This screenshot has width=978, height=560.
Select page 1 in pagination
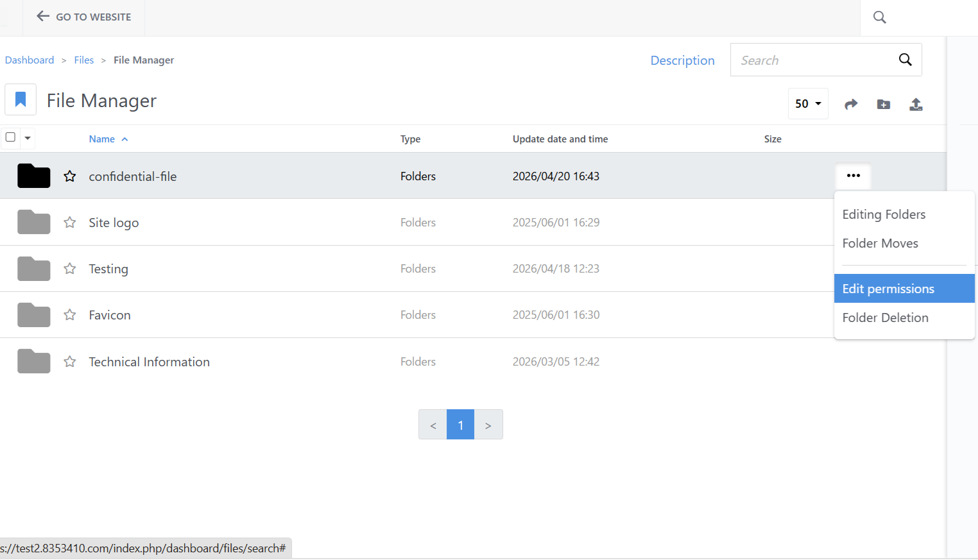[x=461, y=425]
